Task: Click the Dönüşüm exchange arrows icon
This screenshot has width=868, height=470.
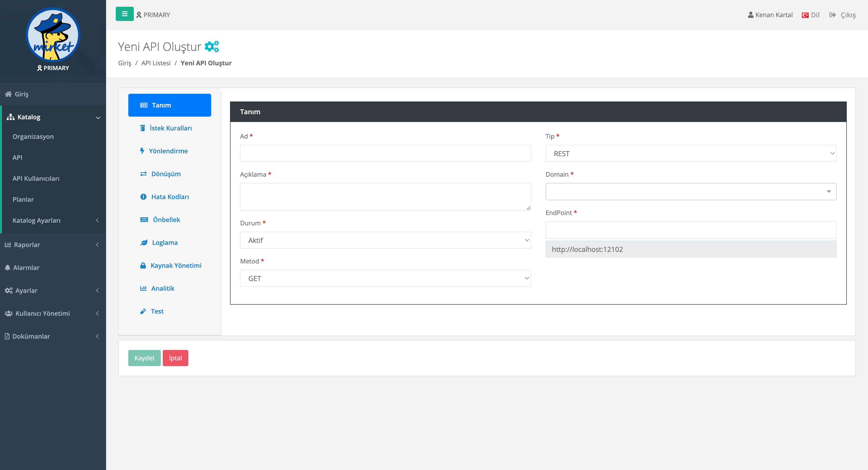Action: pos(143,174)
